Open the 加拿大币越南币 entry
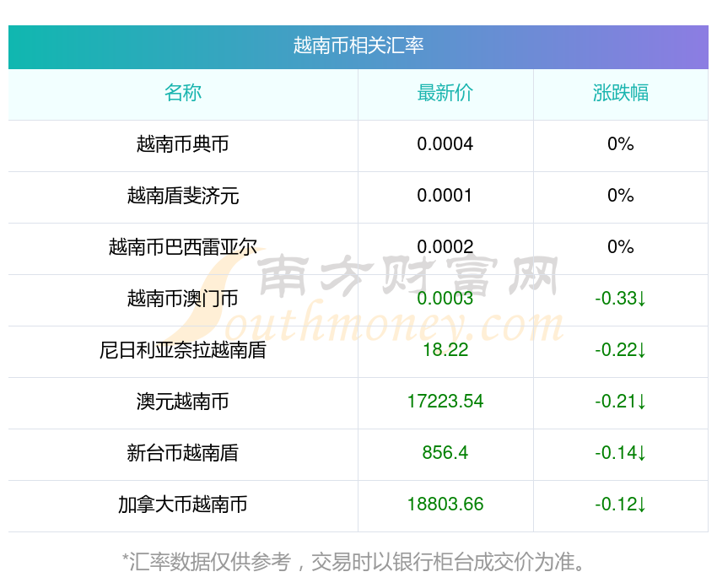 tap(183, 504)
